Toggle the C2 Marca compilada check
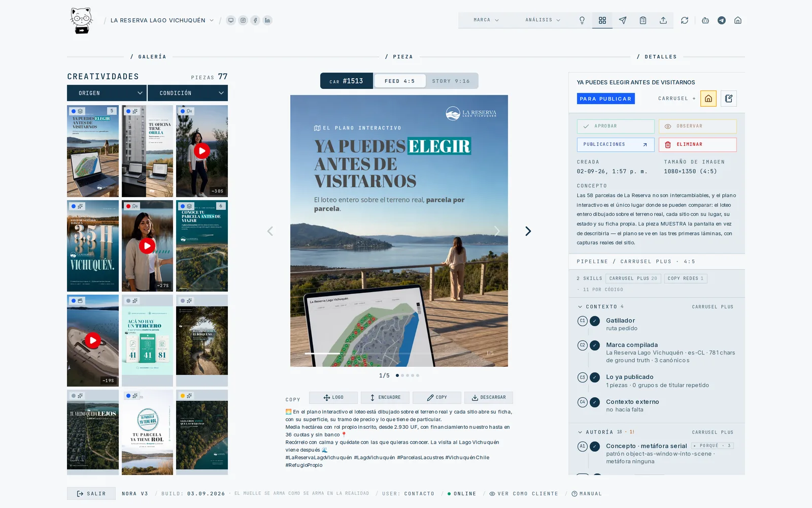 pyautogui.click(x=595, y=345)
